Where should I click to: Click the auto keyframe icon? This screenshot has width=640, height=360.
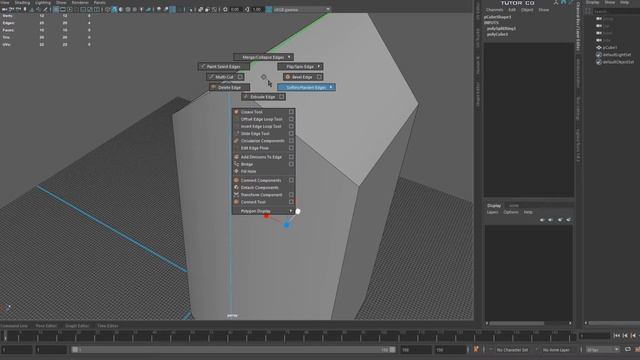pos(476,349)
